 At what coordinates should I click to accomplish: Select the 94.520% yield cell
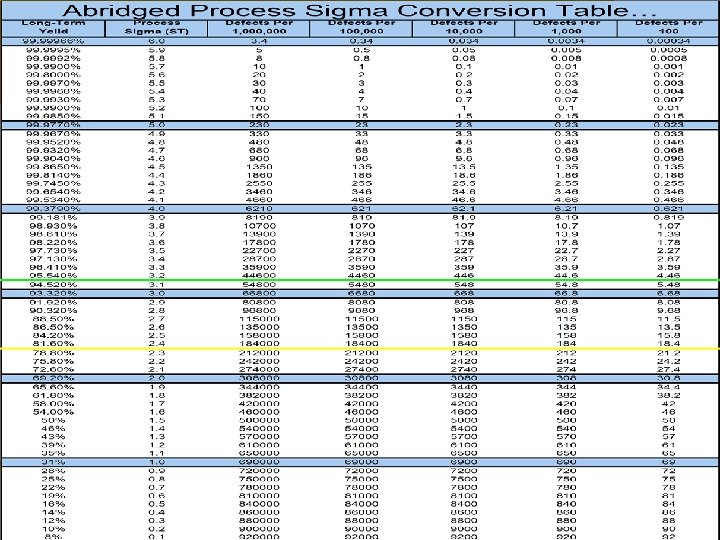[x=53, y=285]
